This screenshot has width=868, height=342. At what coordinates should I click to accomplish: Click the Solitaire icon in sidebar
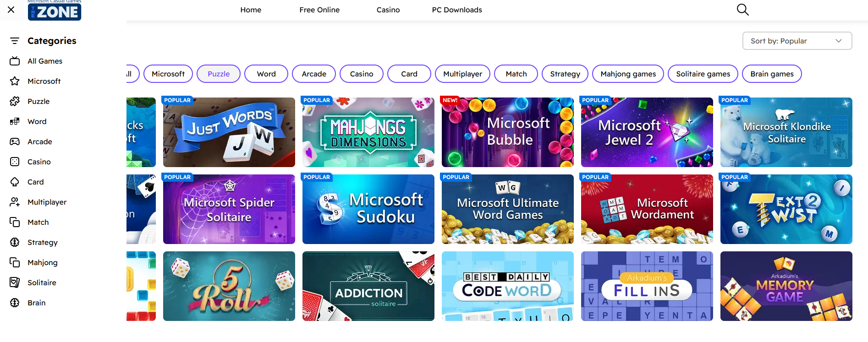[x=15, y=282]
